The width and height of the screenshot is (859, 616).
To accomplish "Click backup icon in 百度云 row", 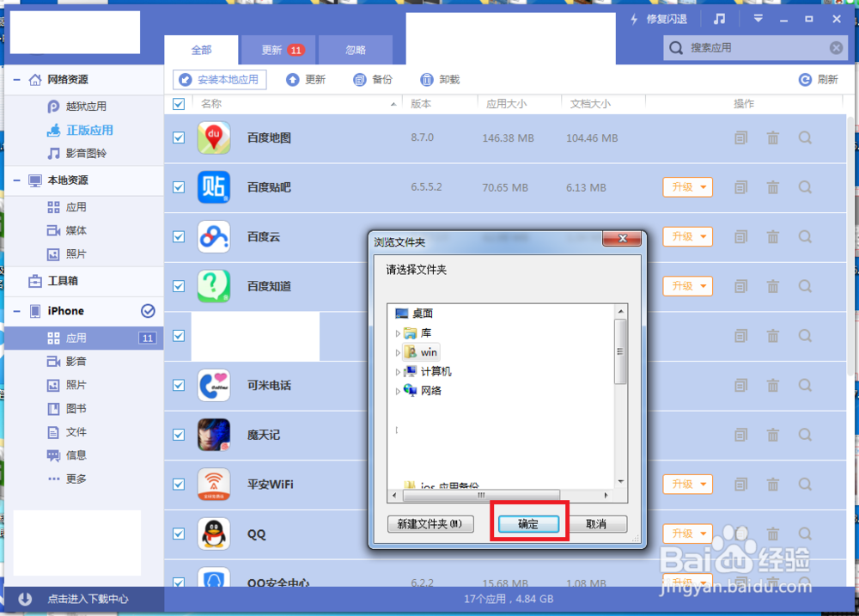I will [740, 237].
